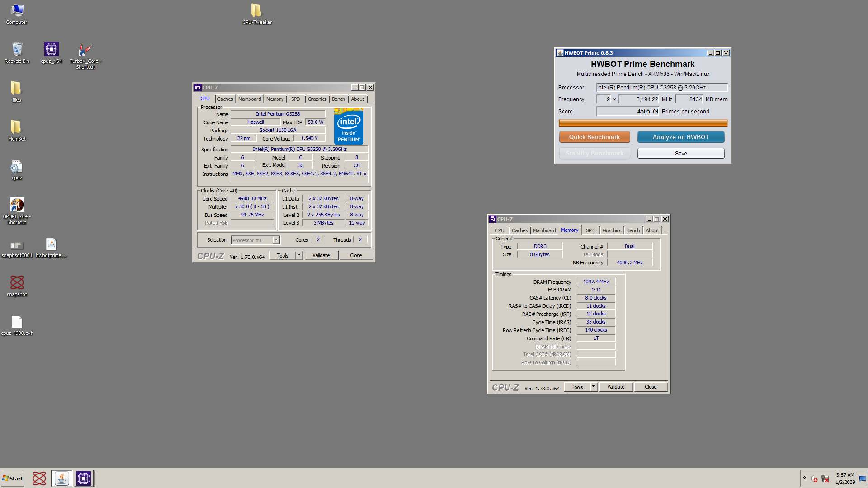Expand Tools dropdown arrow in Memory window
The image size is (868, 488).
594,387
